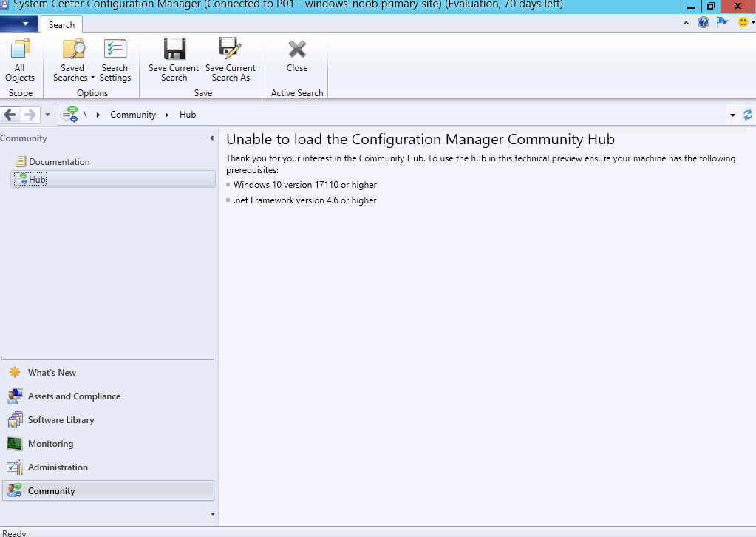Image resolution: width=756 pixels, height=537 pixels.
Task: Minimize the Configuration Manager window
Action: [691, 6]
